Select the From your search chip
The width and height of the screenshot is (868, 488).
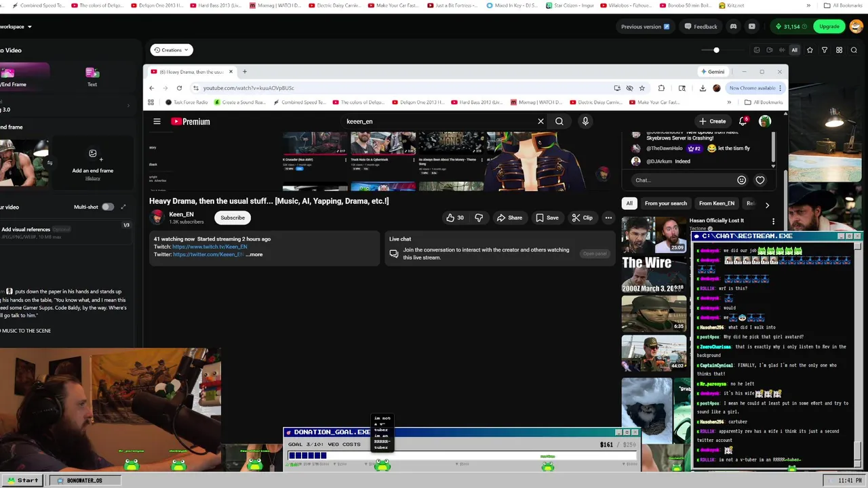coord(666,203)
